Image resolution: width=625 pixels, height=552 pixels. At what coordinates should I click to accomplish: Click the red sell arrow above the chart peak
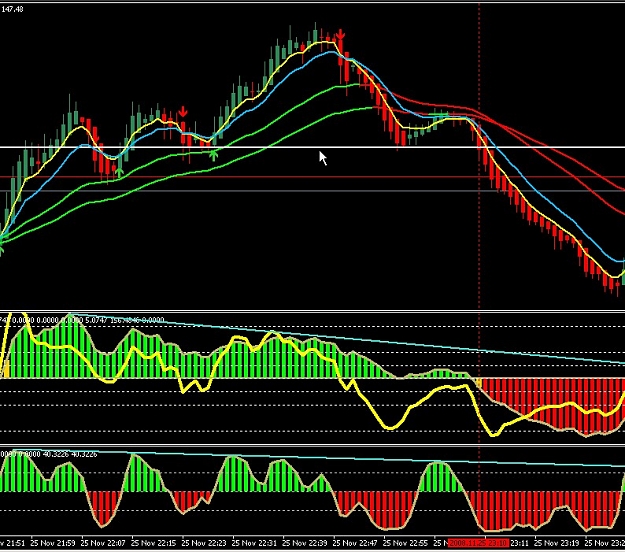340,35
